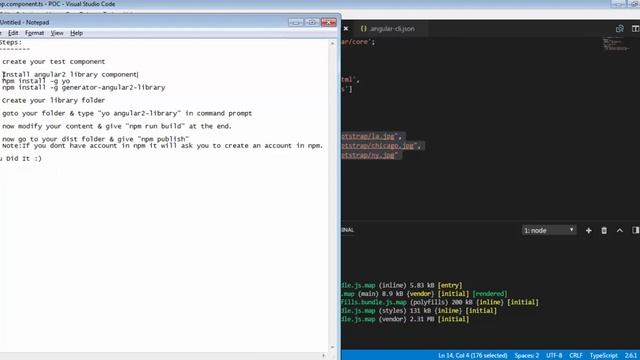Split the VS Code editor
Screen dimensions: 640x360
point(636,29)
